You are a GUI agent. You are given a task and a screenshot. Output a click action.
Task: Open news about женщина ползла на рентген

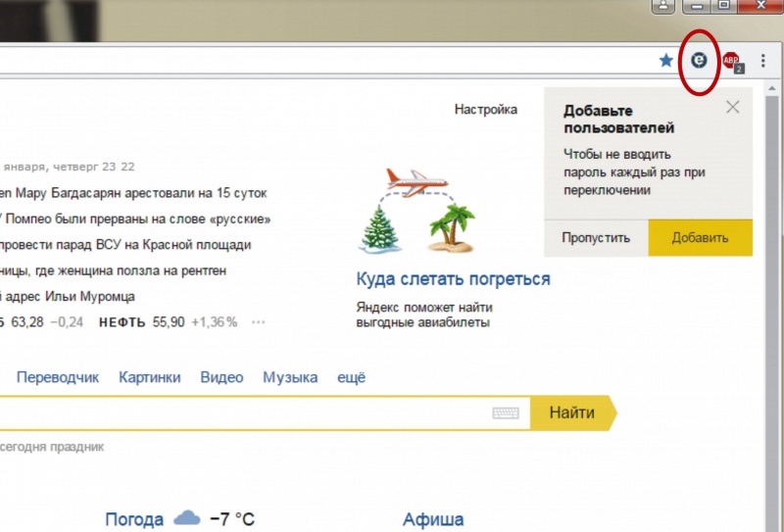pos(113,271)
